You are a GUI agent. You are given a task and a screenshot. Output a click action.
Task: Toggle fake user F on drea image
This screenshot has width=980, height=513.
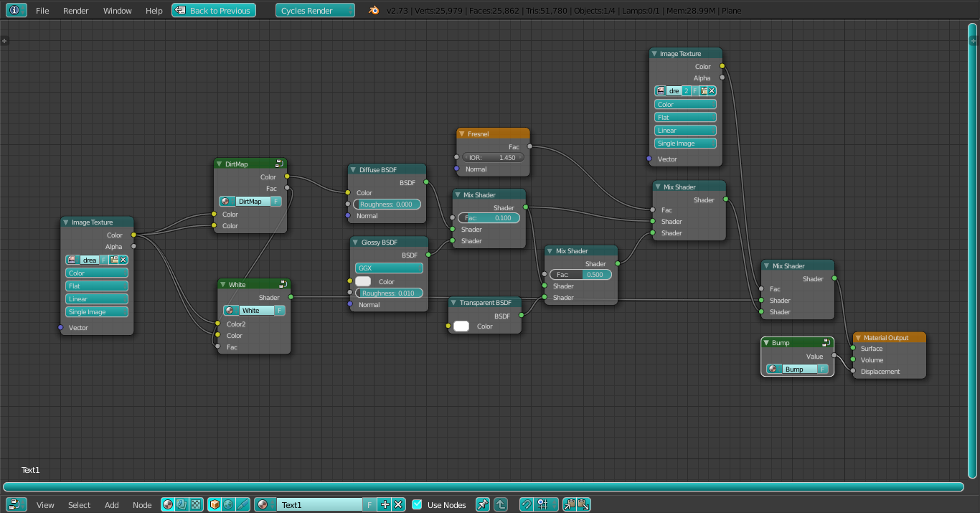(104, 260)
